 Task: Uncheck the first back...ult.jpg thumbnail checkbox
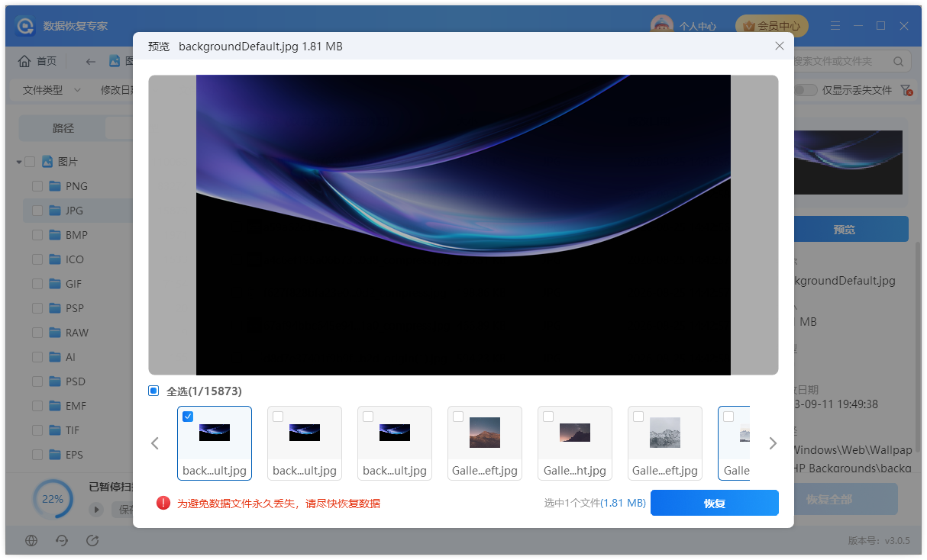coord(188,417)
